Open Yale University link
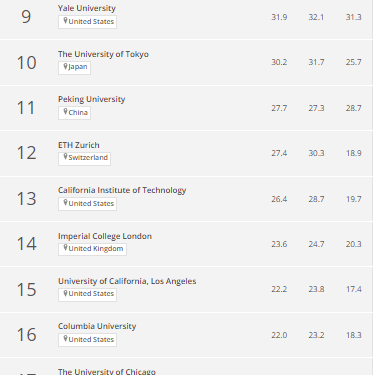 (87, 8)
